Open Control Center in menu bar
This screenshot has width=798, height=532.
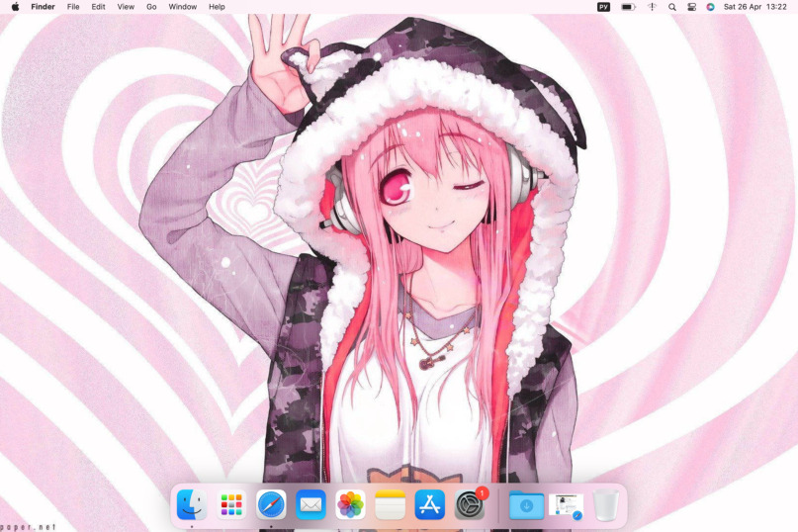[691, 7]
